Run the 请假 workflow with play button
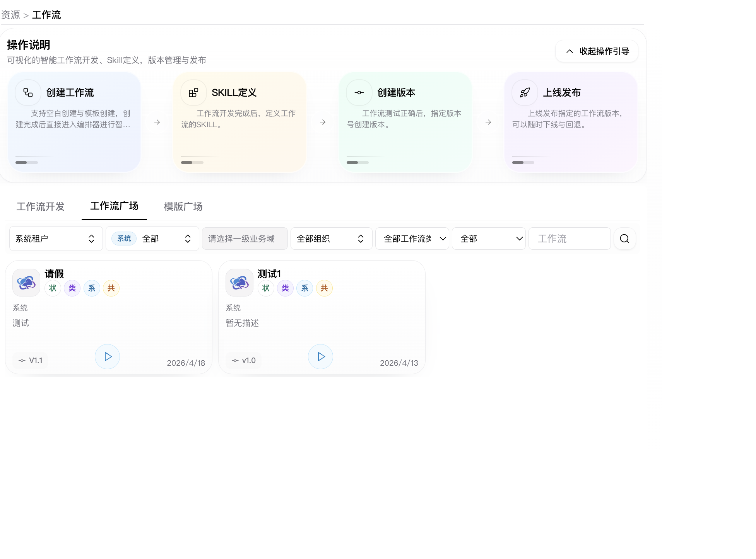The image size is (756, 559). tap(108, 356)
